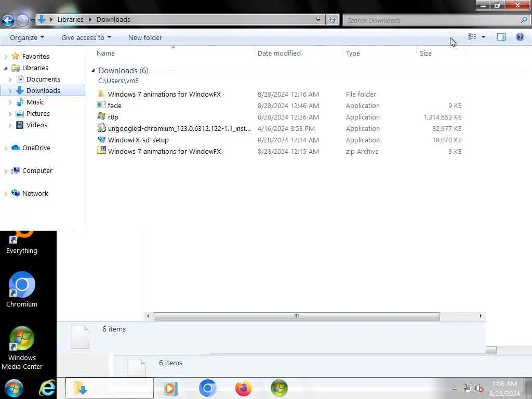Go back with the Back arrow button
The width and height of the screenshot is (532, 399).
8,20
